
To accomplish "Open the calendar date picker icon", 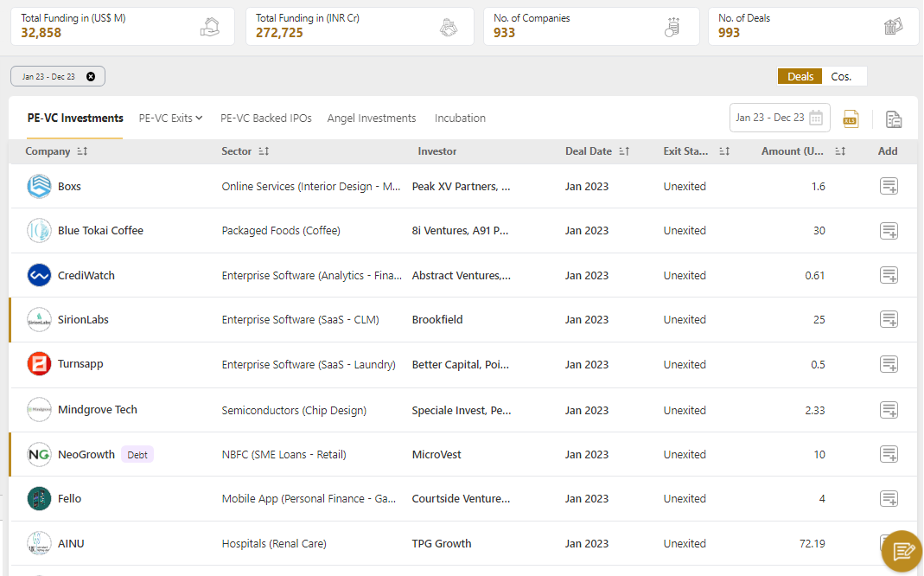I will click(x=816, y=118).
